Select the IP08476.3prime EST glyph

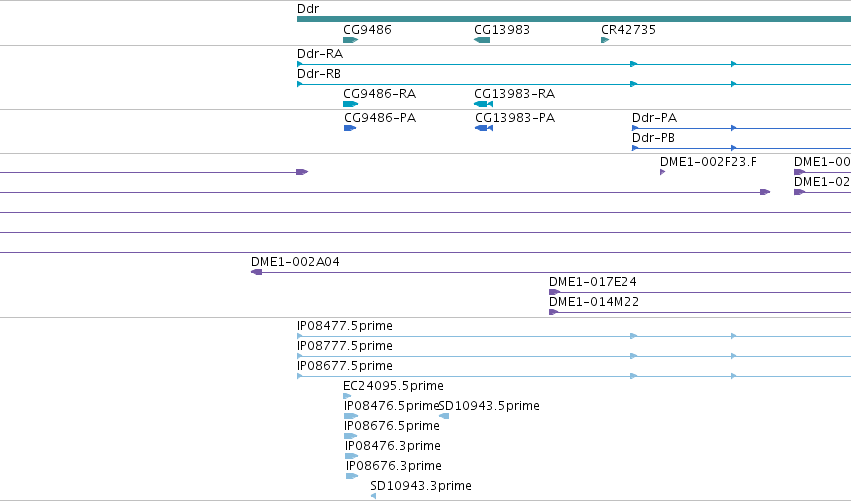(x=352, y=456)
